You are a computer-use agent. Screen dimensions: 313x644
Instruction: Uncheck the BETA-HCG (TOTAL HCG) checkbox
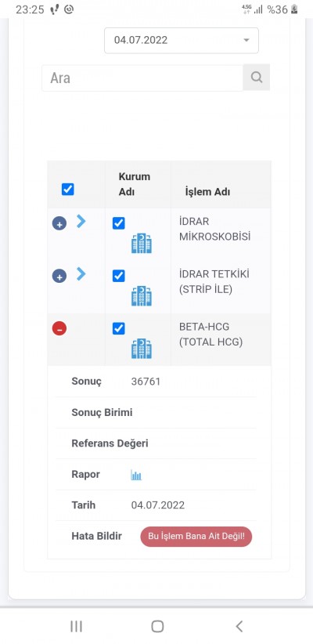click(x=119, y=328)
